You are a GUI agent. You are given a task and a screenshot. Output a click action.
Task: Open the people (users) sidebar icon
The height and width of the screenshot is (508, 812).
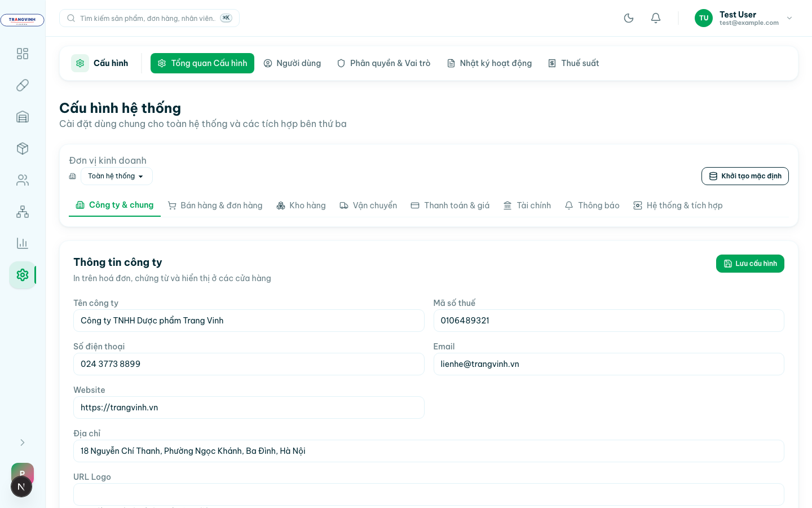tap(23, 180)
